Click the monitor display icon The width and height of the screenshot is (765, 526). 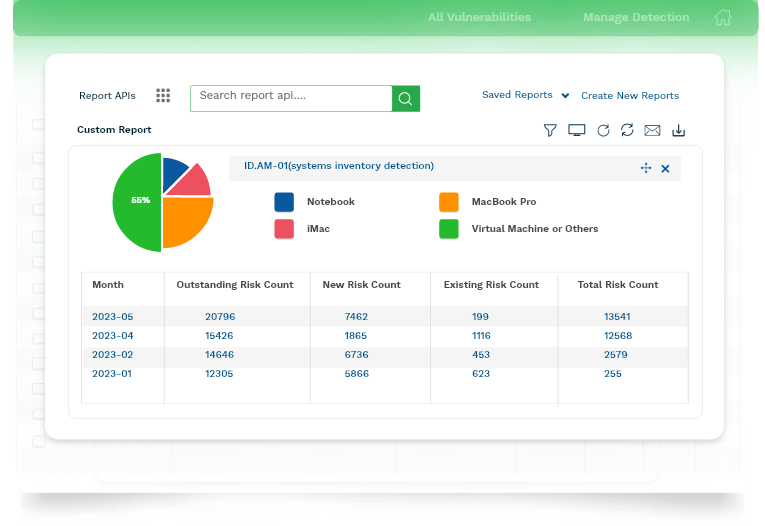click(x=576, y=130)
